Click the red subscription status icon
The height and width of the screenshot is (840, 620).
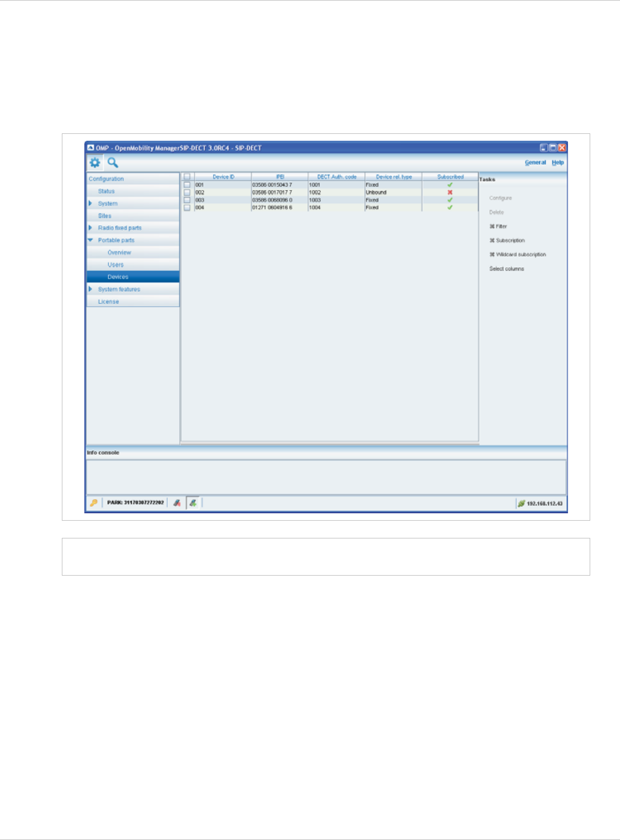pyautogui.click(x=177, y=503)
